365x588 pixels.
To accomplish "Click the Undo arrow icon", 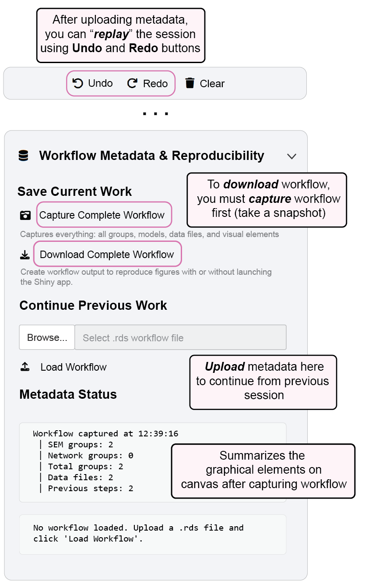I will pyautogui.click(x=78, y=83).
